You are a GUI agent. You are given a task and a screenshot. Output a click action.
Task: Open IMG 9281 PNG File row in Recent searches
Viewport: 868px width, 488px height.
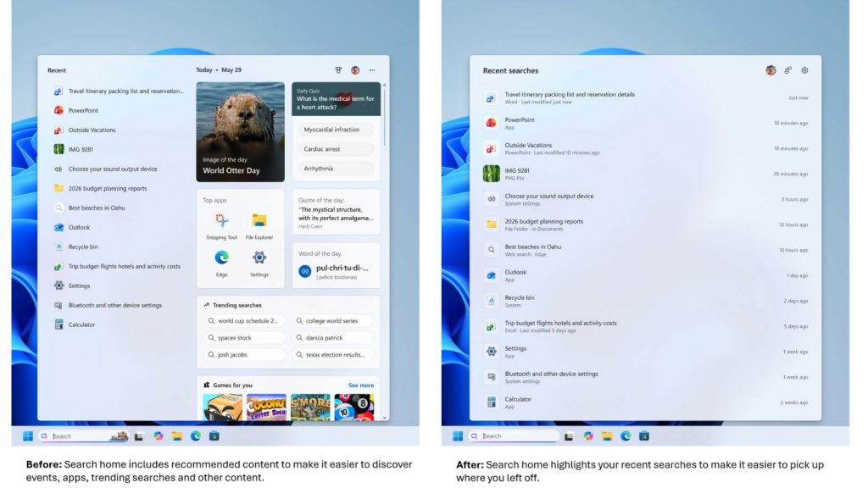click(x=645, y=174)
